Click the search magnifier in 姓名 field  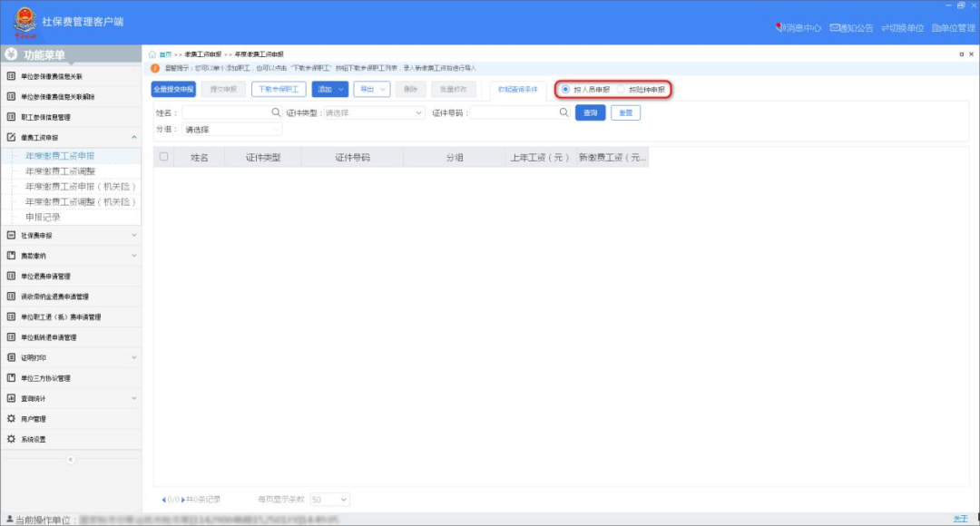tap(276, 112)
